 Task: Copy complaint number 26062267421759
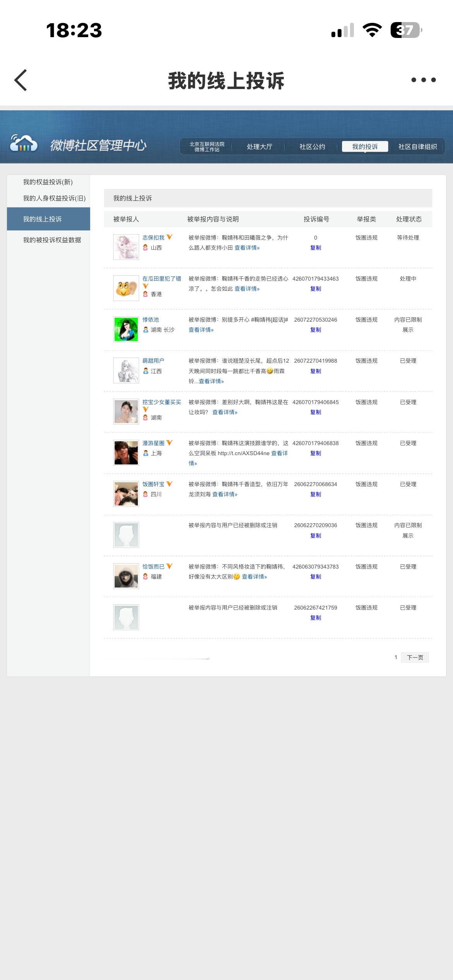pyautogui.click(x=316, y=618)
